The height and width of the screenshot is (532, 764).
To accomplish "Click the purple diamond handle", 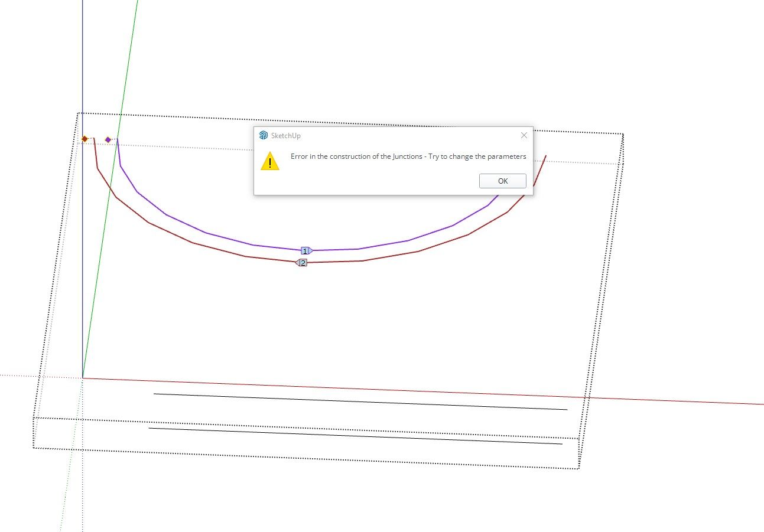I will click(108, 139).
